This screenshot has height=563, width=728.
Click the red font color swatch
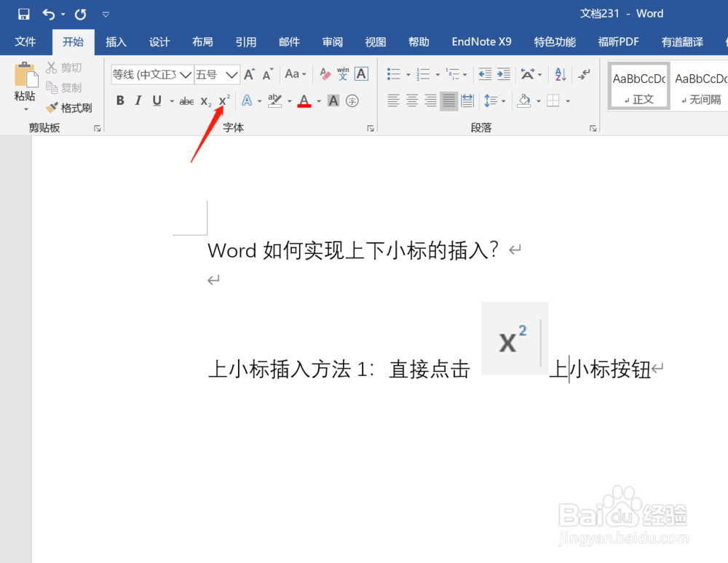click(x=305, y=107)
